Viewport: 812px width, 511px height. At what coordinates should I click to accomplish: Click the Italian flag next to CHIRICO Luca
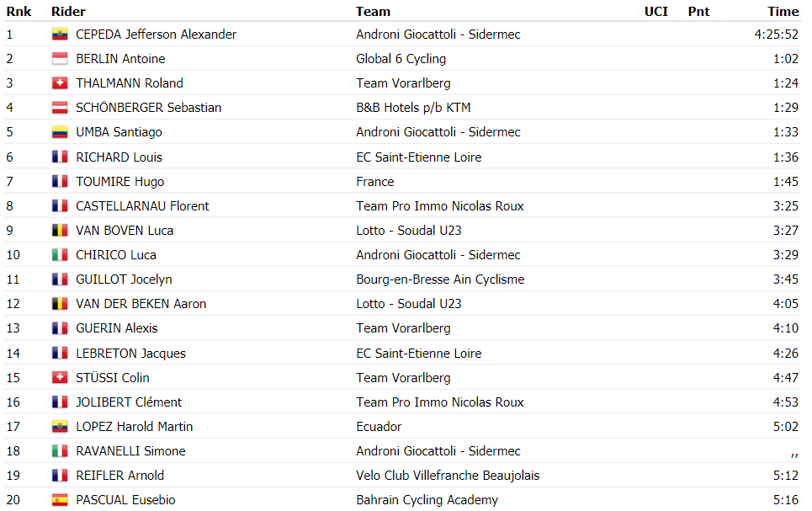(60, 255)
